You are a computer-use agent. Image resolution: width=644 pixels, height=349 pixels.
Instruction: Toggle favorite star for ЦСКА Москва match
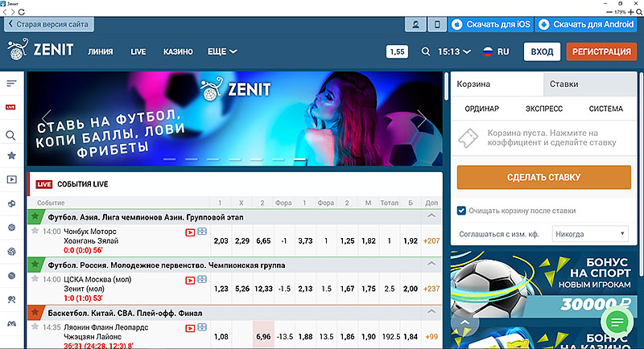coord(35,279)
